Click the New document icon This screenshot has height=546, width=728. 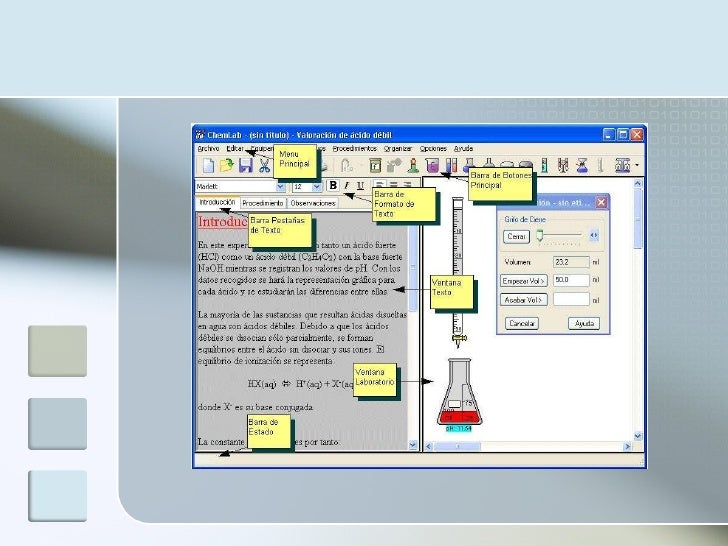point(209,165)
